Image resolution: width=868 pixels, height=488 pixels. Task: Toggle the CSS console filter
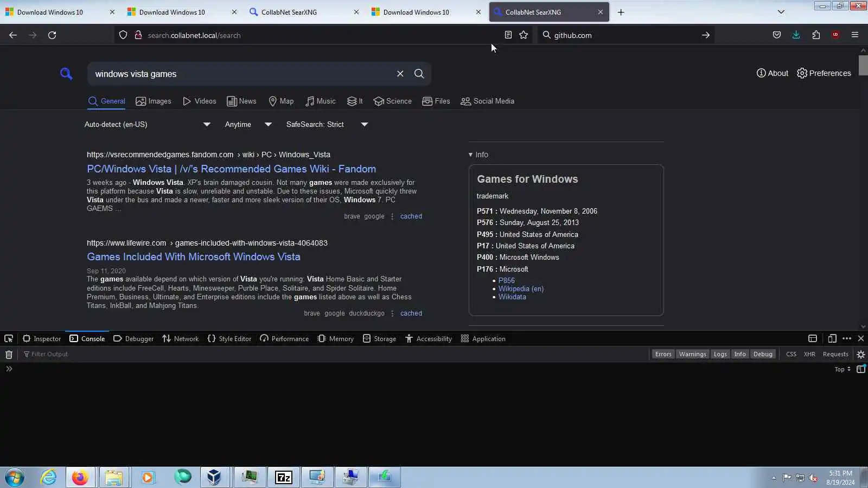(x=792, y=355)
